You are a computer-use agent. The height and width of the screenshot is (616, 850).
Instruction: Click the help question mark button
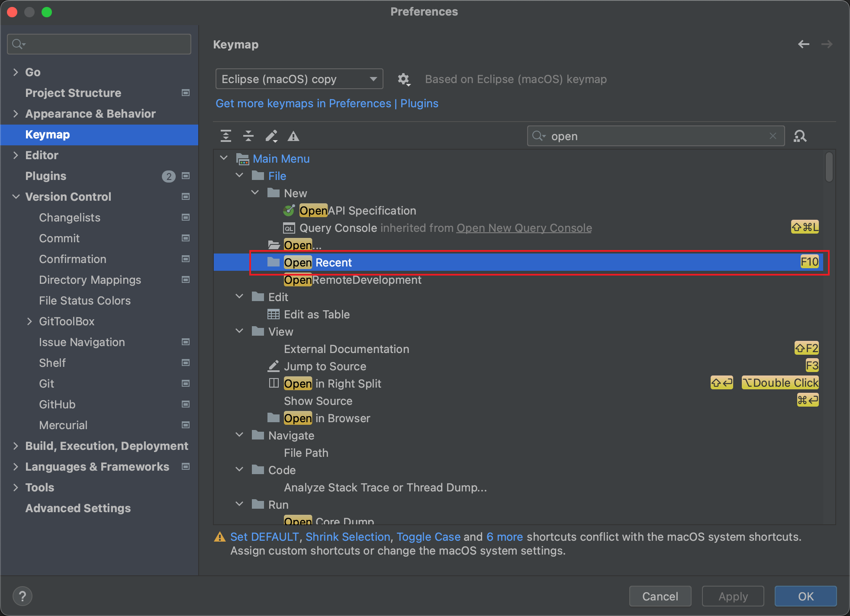point(23,596)
